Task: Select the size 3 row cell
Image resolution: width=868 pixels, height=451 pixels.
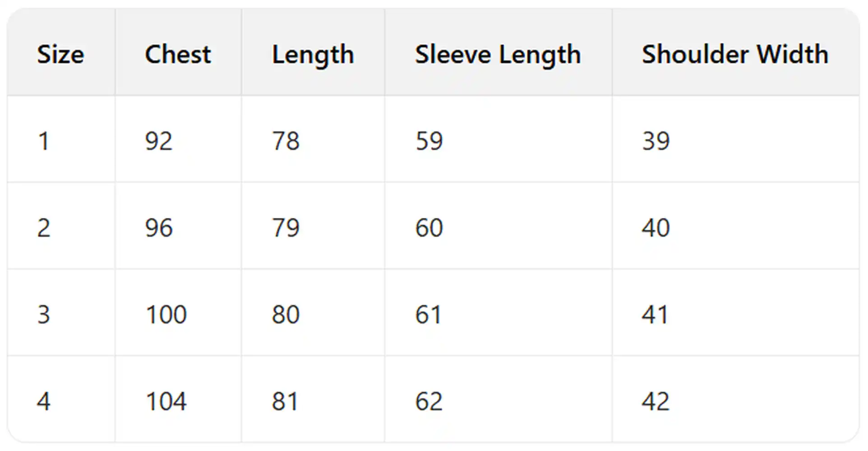Action: click(x=43, y=314)
